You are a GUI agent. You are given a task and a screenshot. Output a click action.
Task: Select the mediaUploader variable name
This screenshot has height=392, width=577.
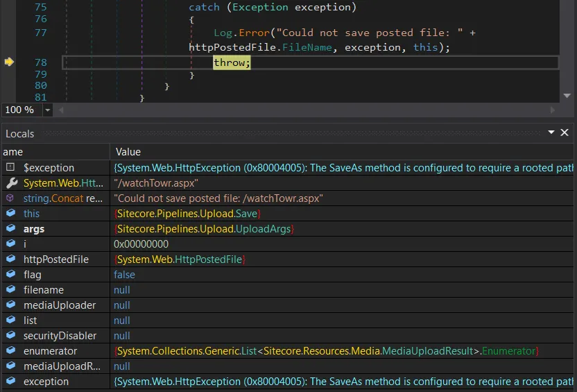[60, 305]
